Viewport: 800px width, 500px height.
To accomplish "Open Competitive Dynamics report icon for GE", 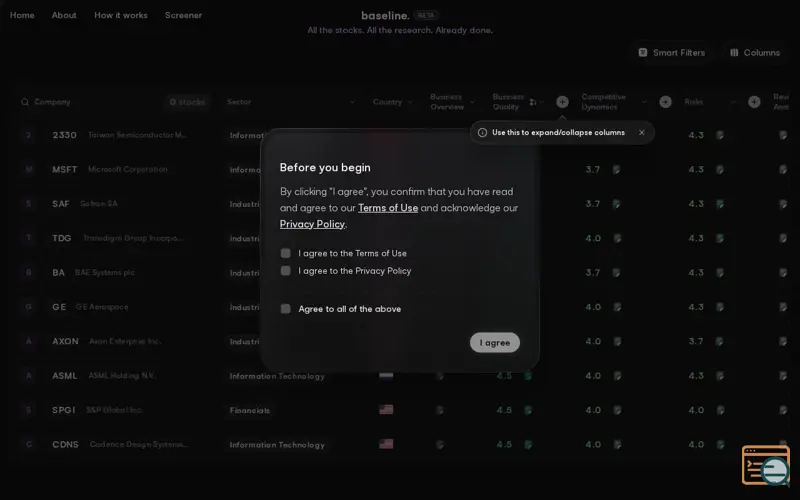I will coord(617,307).
